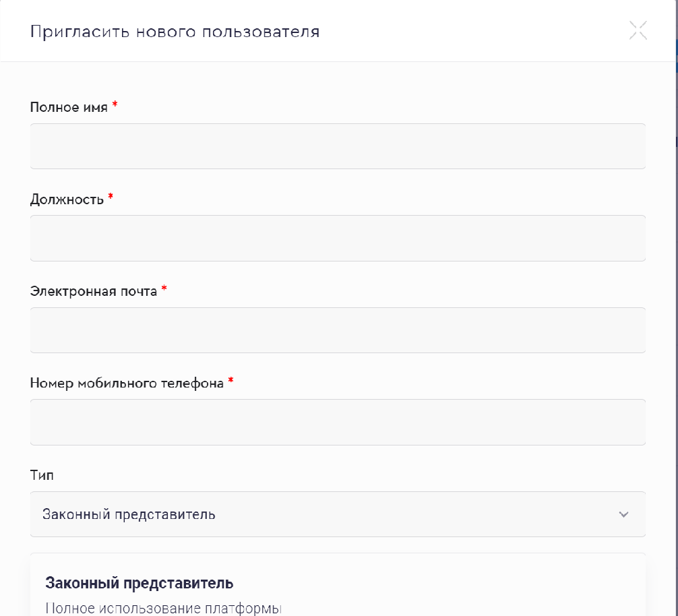
Task: Open the Тип dropdown select box
Action: tap(338, 514)
